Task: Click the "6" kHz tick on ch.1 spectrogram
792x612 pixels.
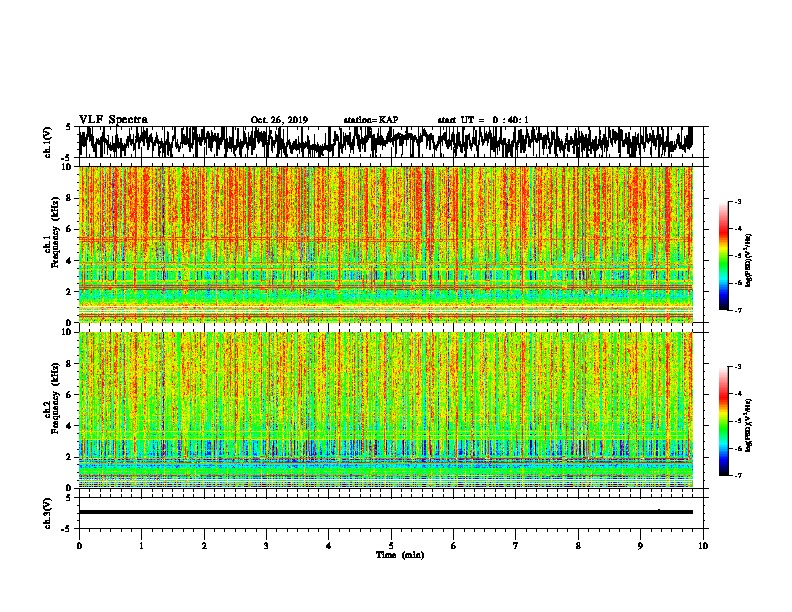Action: 70,230
